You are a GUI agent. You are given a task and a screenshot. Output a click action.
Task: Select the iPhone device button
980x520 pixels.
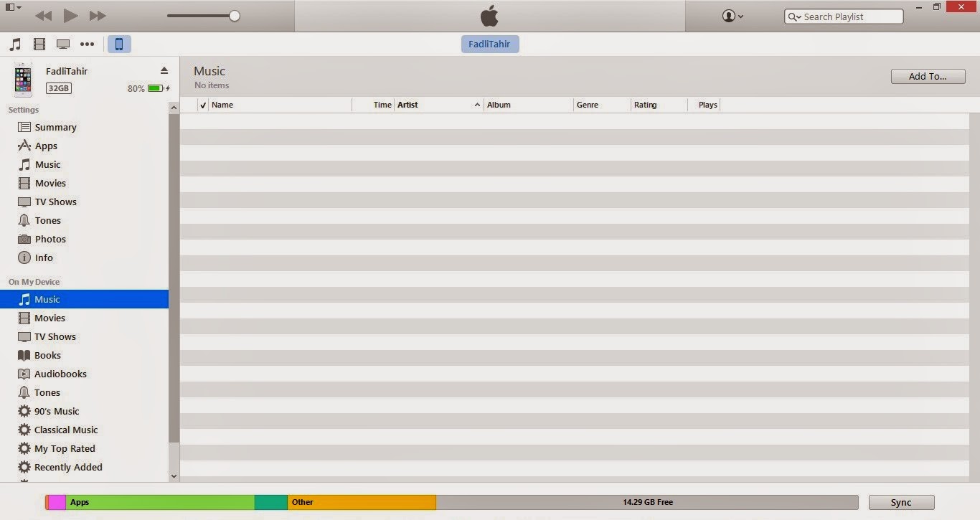[x=119, y=44]
